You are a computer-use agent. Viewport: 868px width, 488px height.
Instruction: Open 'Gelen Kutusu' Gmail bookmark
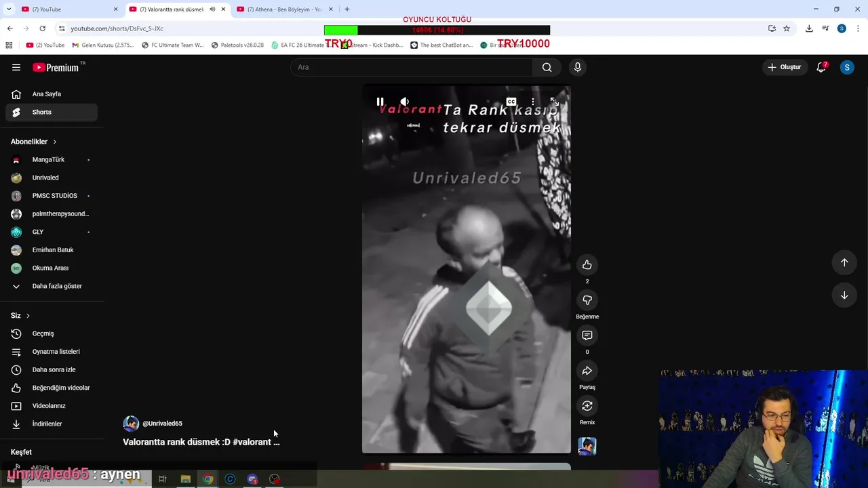point(103,45)
